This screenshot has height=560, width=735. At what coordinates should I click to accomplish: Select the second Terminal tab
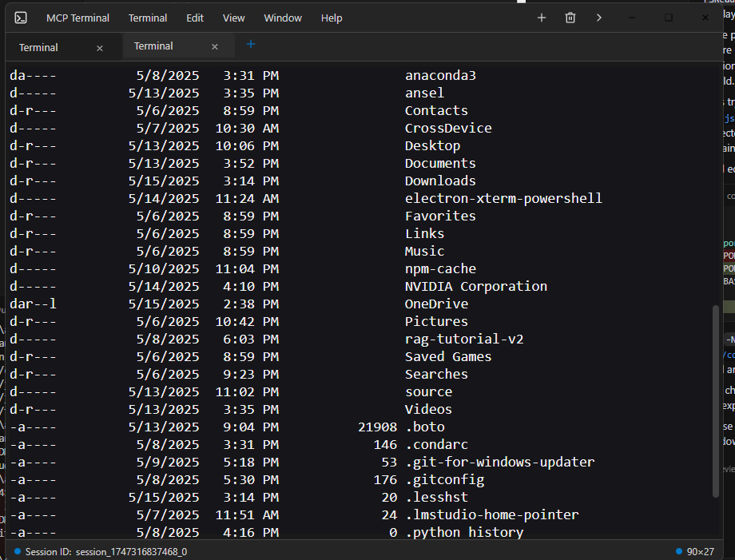[153, 46]
